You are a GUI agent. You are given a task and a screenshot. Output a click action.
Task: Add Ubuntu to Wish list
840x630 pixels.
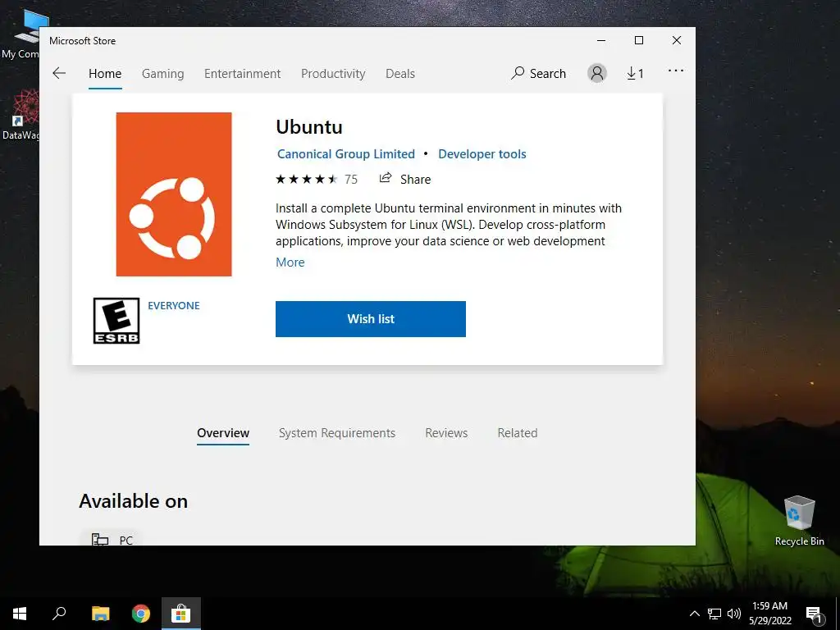point(371,319)
